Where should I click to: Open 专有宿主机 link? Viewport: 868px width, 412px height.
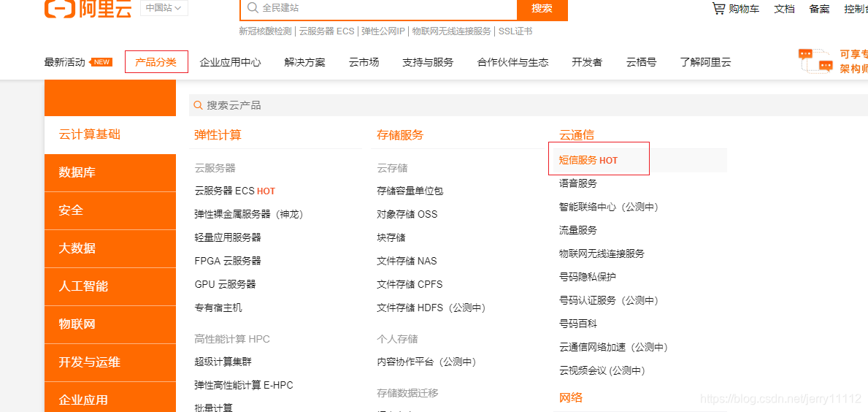[x=218, y=308]
